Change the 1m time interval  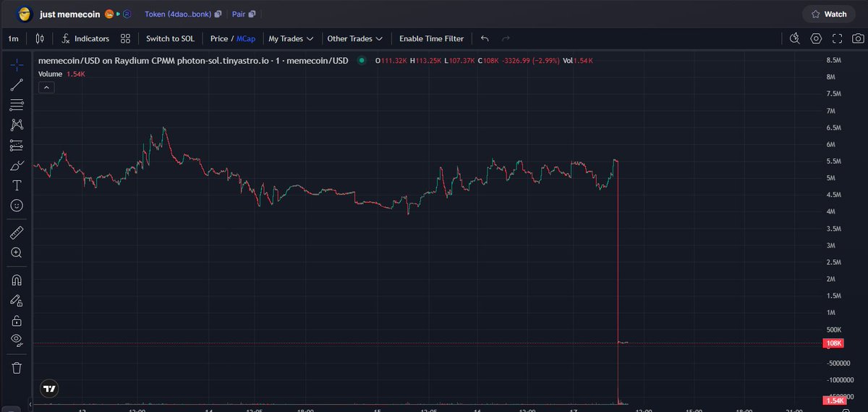pyautogui.click(x=14, y=38)
